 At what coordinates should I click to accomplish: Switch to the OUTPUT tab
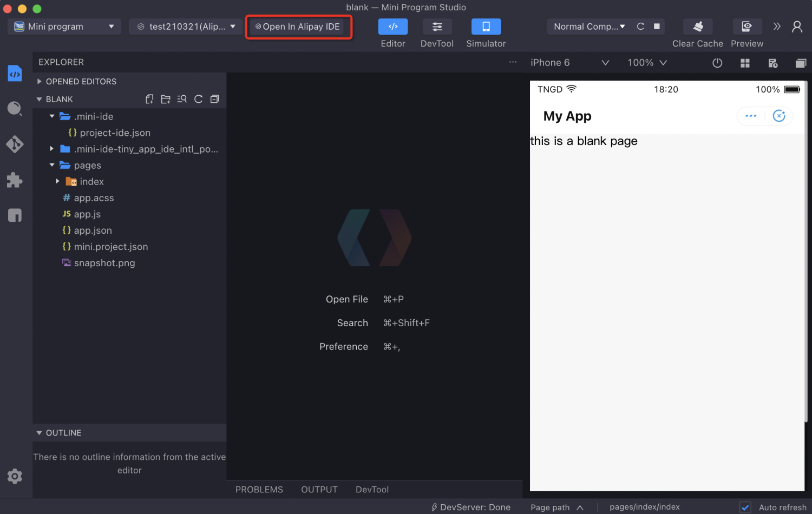tap(319, 490)
